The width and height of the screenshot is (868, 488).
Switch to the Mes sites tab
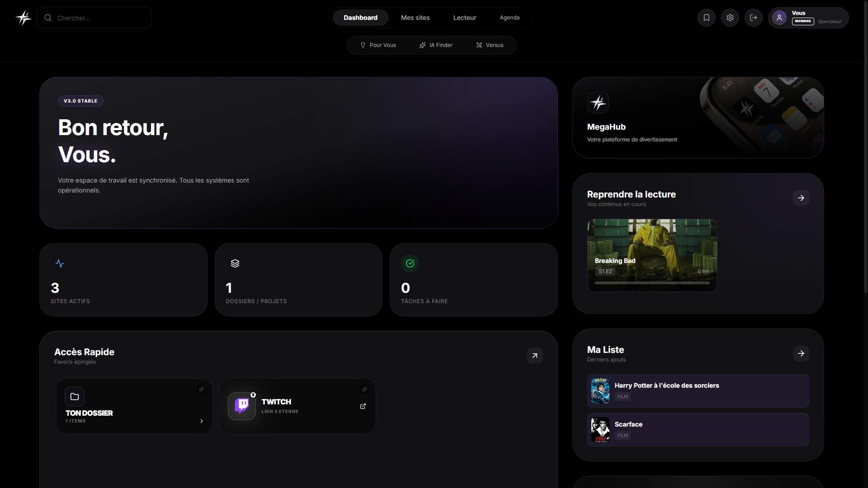pos(415,18)
